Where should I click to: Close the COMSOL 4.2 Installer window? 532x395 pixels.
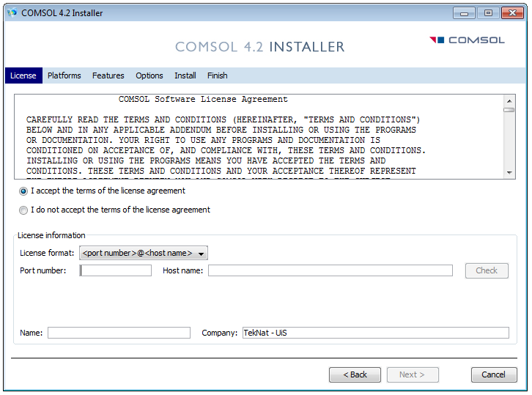pyautogui.click(x=512, y=13)
